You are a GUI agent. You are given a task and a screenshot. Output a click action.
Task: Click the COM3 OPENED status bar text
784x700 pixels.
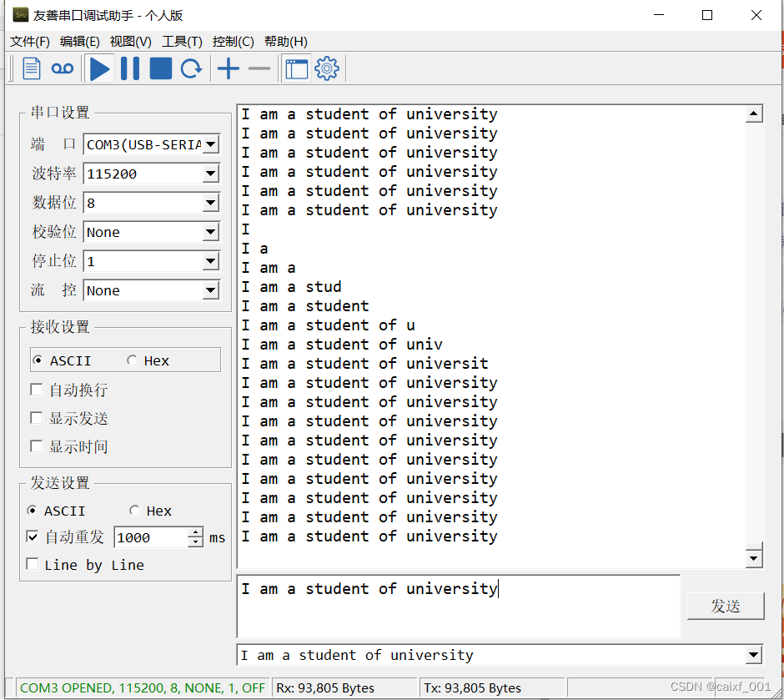point(143,688)
